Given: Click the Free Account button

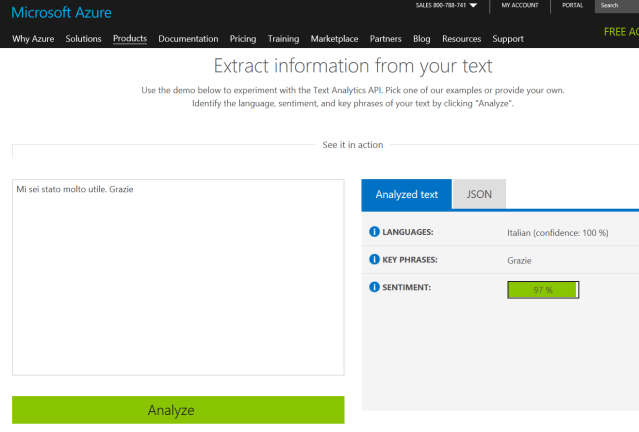Looking at the screenshot, I should 620,32.
